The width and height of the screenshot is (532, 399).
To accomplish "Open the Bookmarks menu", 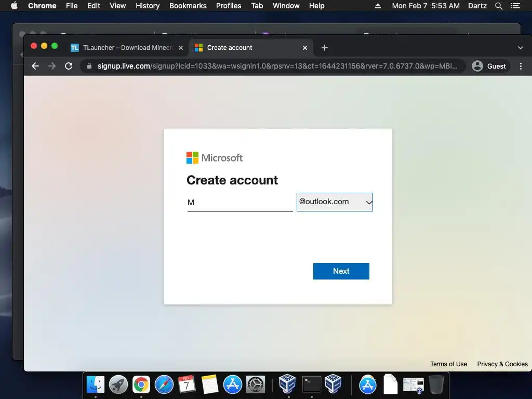I will tap(188, 6).
